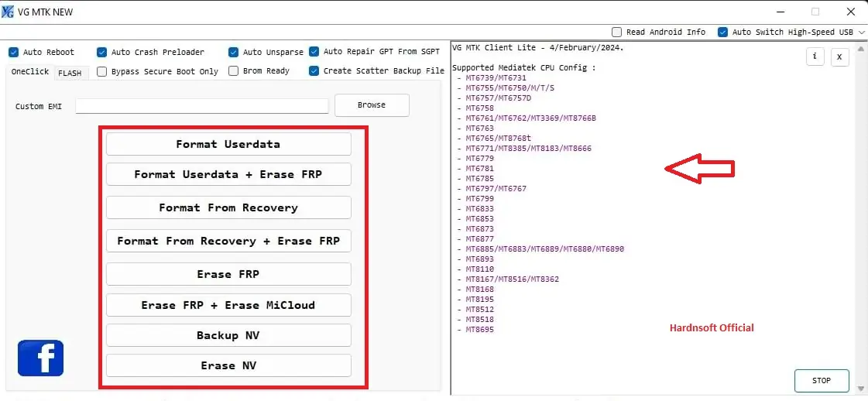
Task: Enable Read Android Info checkbox
Action: click(616, 32)
